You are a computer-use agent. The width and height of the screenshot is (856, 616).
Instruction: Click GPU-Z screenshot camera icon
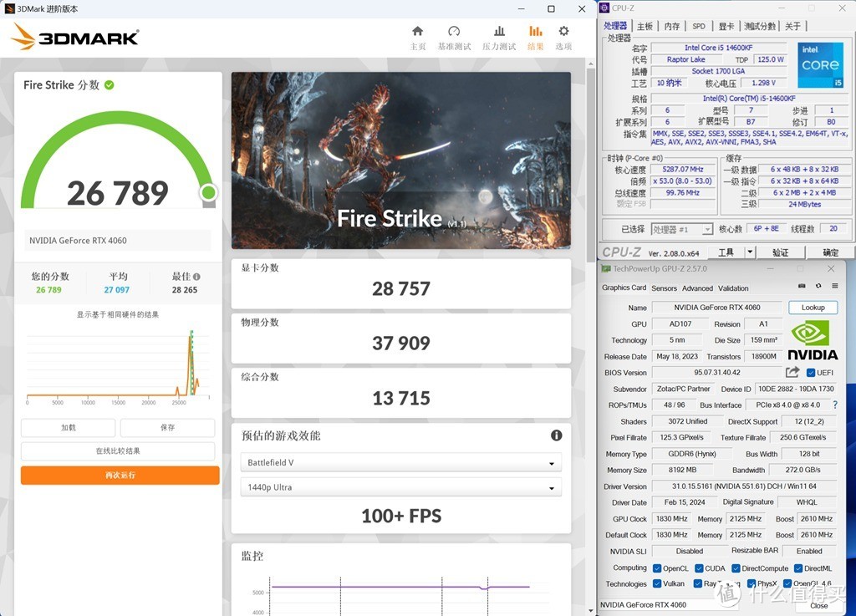tap(802, 286)
